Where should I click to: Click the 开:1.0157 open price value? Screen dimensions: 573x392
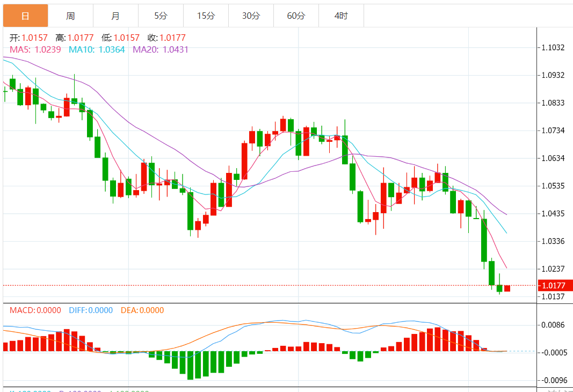pyautogui.click(x=28, y=38)
